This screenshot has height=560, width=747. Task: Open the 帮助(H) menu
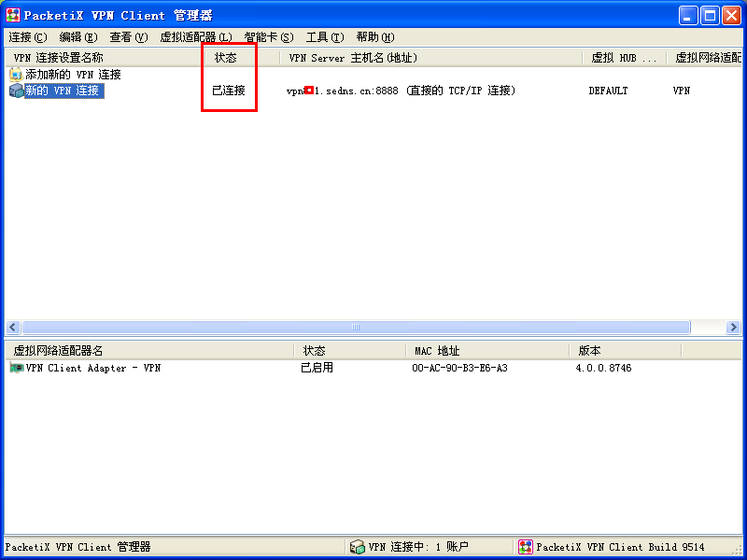(x=375, y=37)
